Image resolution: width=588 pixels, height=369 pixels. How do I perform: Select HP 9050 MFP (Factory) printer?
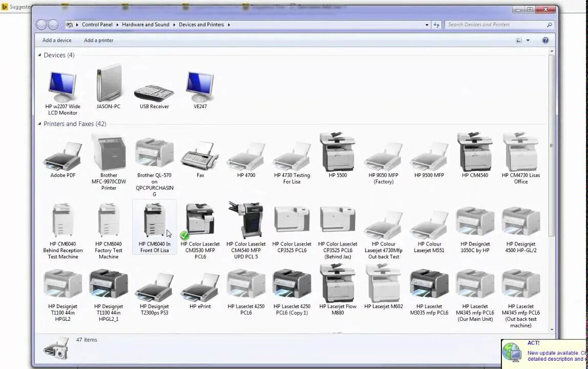[x=383, y=162]
